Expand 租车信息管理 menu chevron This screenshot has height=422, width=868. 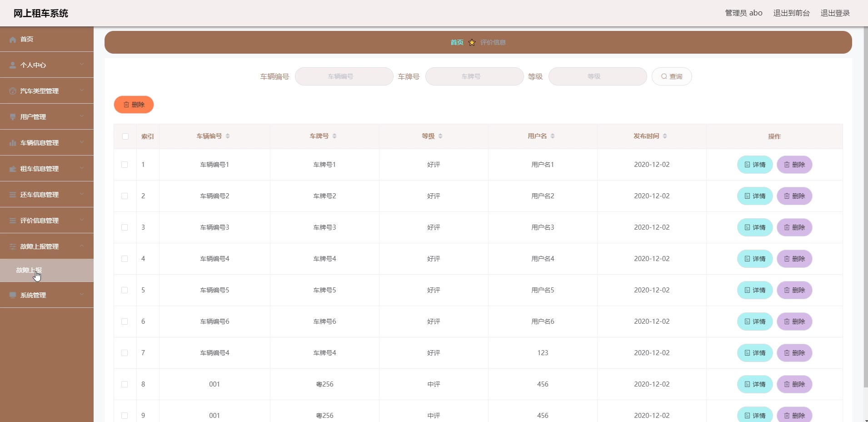pyautogui.click(x=82, y=168)
